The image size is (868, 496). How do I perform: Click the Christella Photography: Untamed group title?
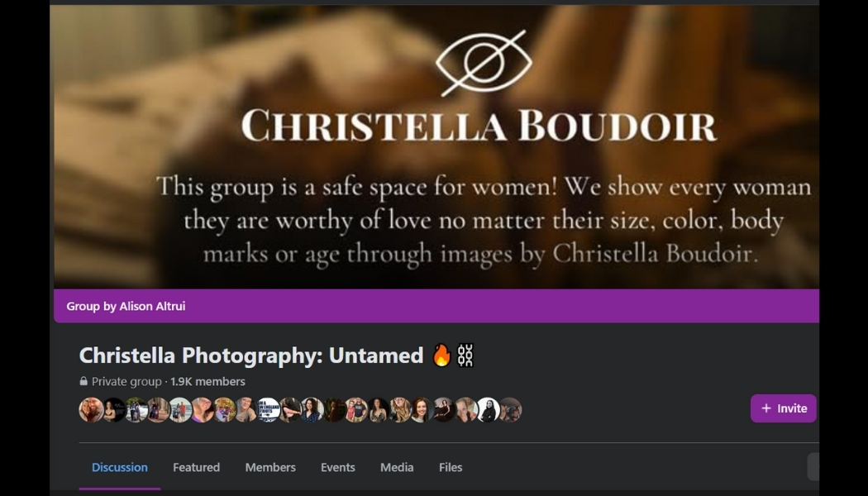click(251, 355)
